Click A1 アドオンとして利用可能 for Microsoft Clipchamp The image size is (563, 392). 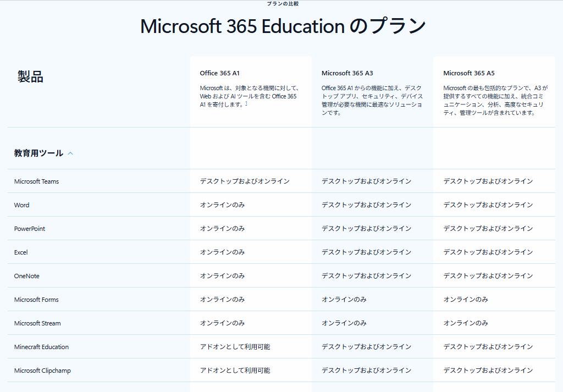(x=235, y=371)
